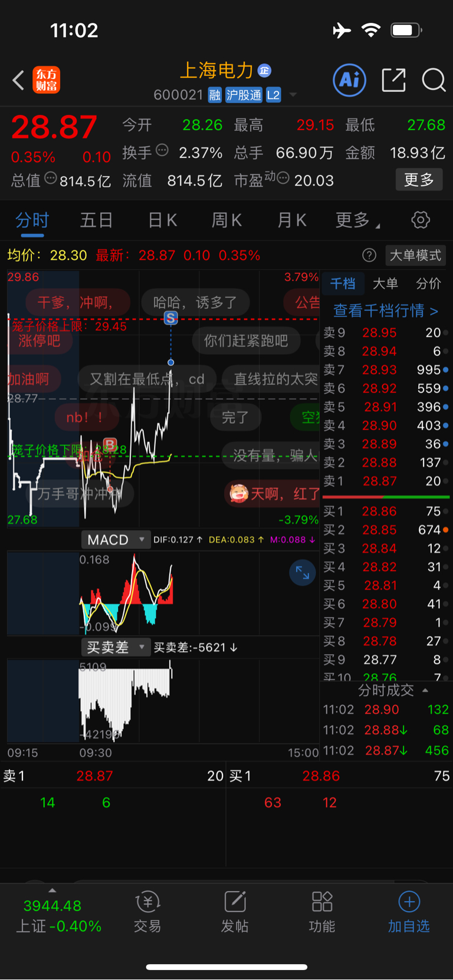The height and width of the screenshot is (980, 453).
Task: Tap the 总值 info icon
Action: pyautogui.click(x=51, y=178)
